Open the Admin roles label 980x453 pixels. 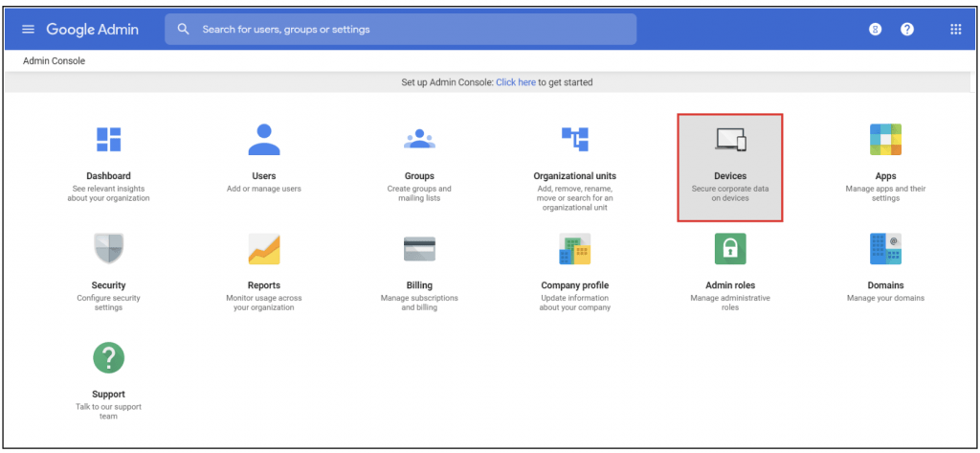730,285
